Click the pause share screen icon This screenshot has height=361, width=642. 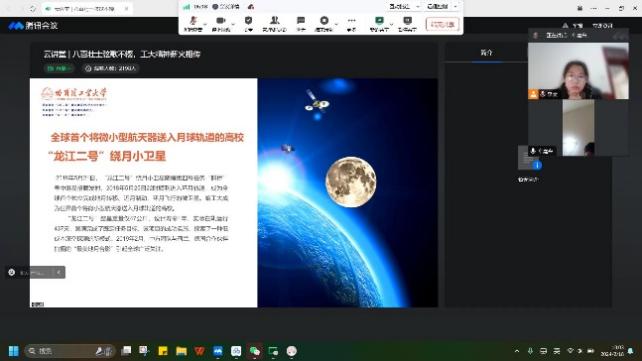click(x=407, y=24)
